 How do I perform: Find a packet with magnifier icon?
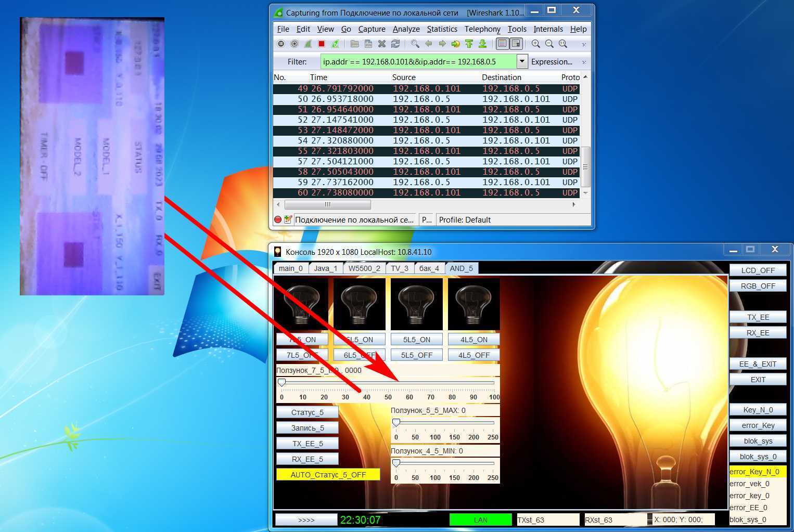tap(415, 44)
